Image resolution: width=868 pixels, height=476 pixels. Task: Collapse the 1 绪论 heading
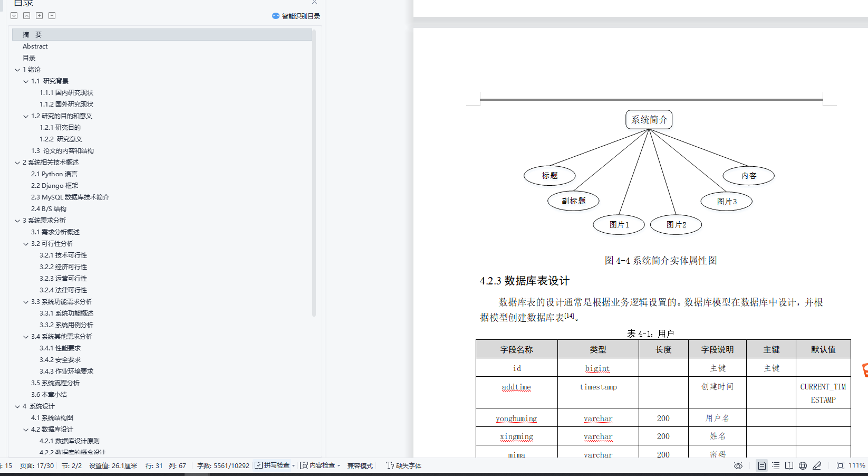[17, 70]
